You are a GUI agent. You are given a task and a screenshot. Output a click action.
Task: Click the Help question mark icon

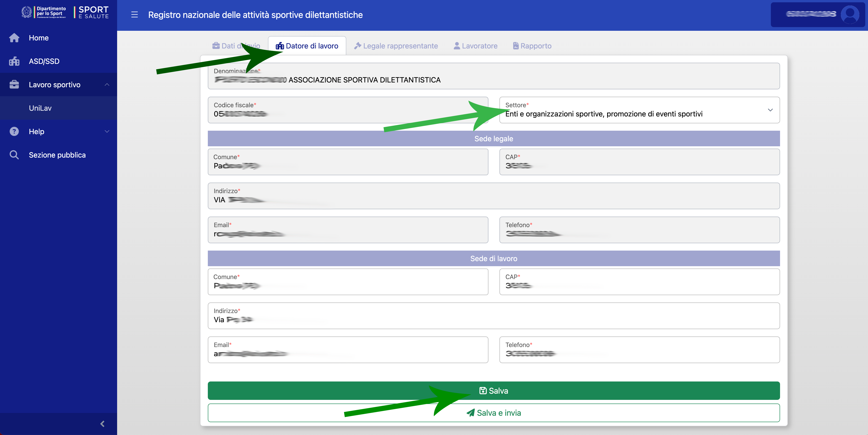pyautogui.click(x=14, y=131)
